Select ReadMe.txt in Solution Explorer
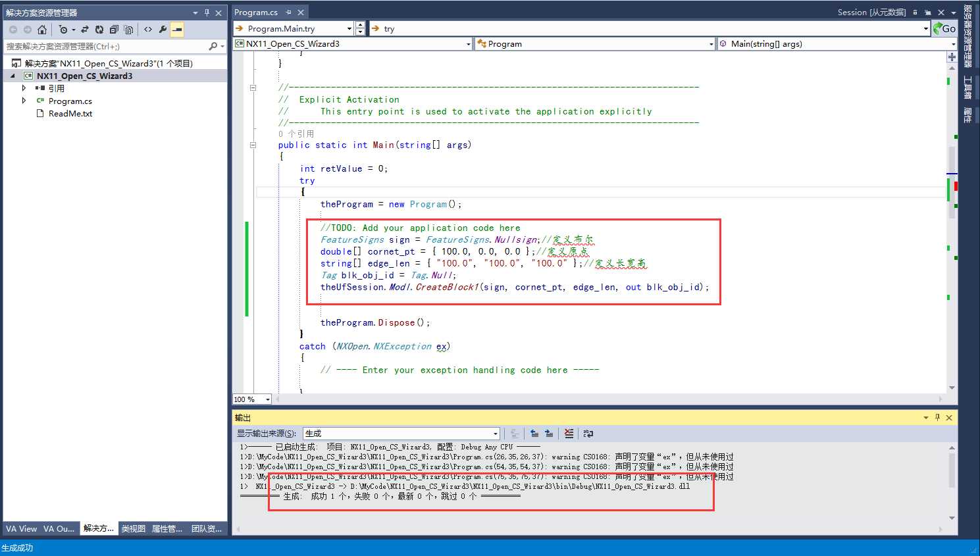The image size is (980, 556). tap(70, 113)
